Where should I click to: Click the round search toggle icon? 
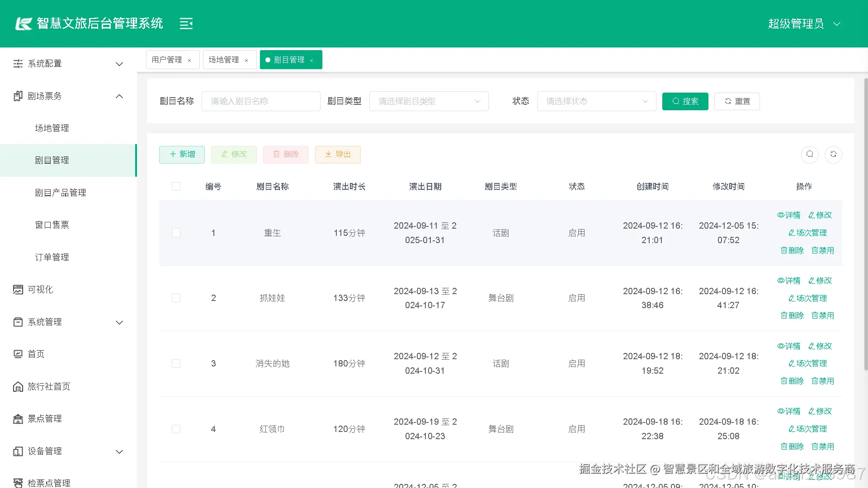pyautogui.click(x=810, y=155)
